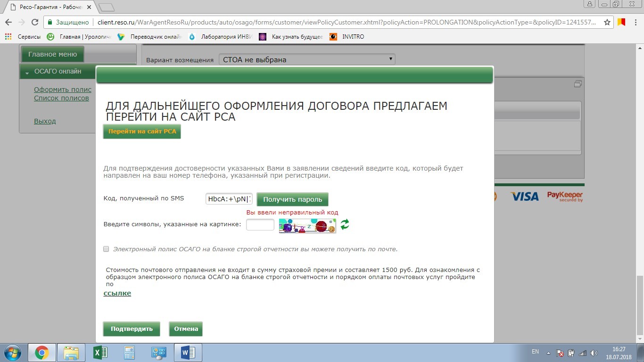Image resolution: width=644 pixels, height=362 pixels.
Task: Select the Ресо-Гарантия browser tab
Action: pos(51,7)
